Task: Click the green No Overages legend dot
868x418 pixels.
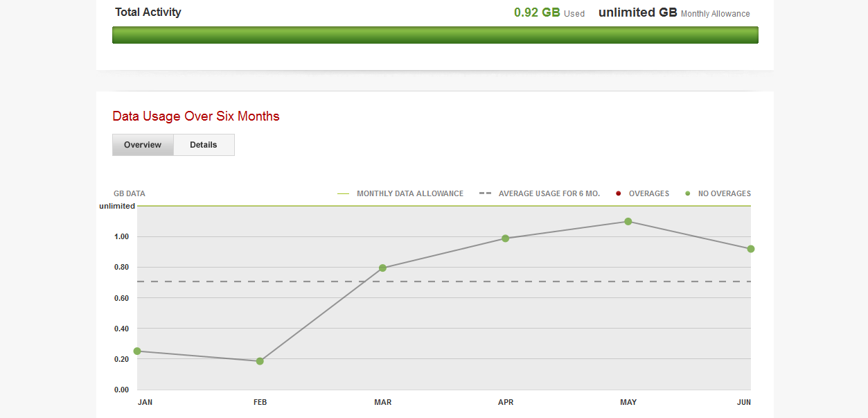Action: [688, 193]
